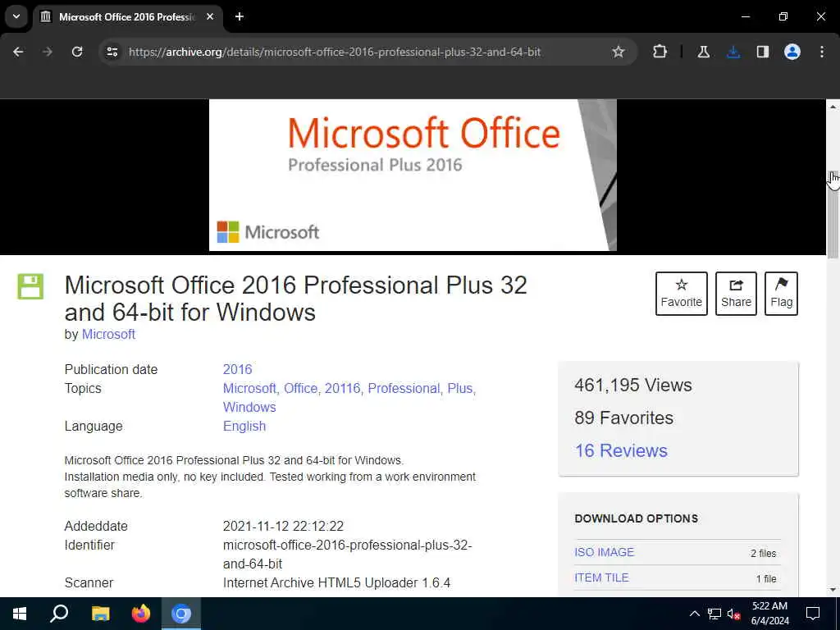Open Chrome Labs flask icon
The width and height of the screenshot is (840, 630).
pos(703,52)
